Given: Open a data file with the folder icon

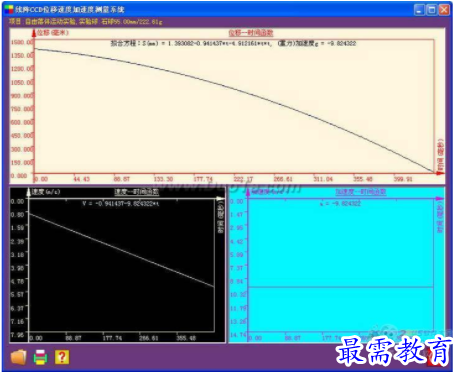Looking at the screenshot, I should click(x=18, y=357).
